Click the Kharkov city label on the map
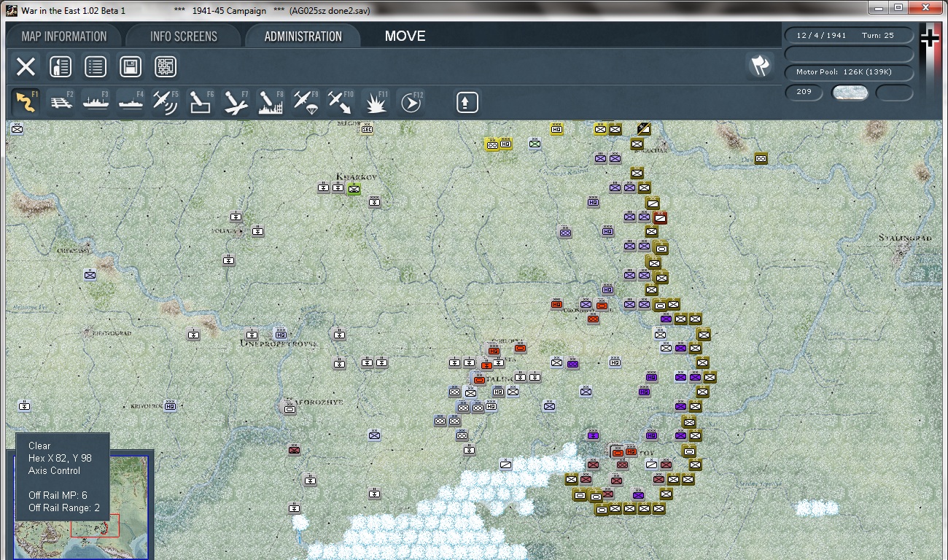 coord(357,176)
